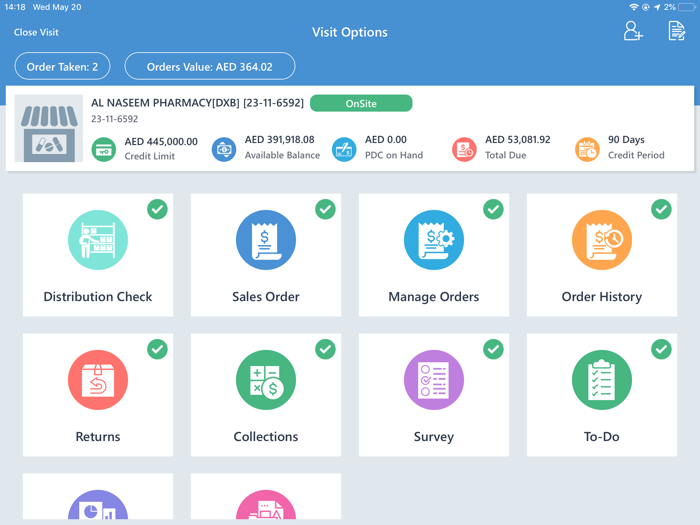
Task: Tap customer code 23-11-6592 below name
Action: (x=115, y=119)
